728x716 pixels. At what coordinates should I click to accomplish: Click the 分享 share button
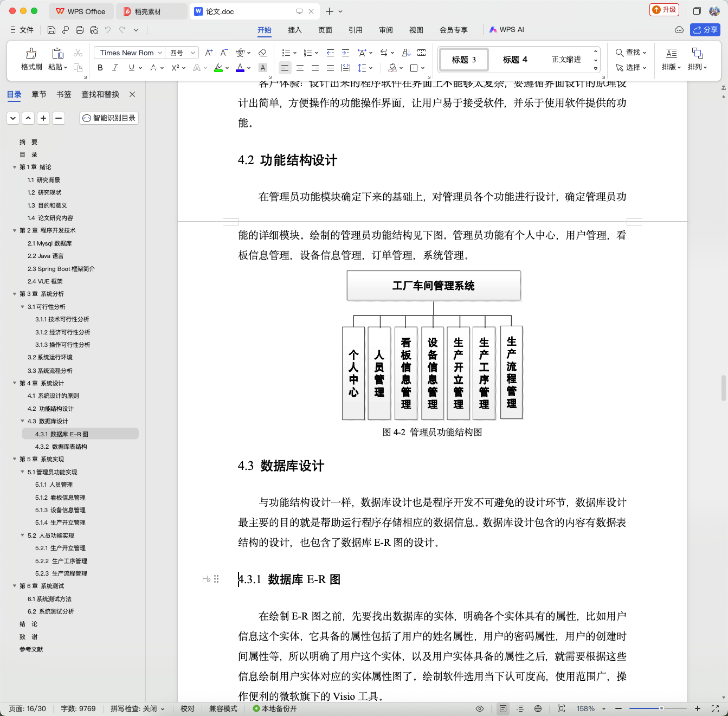tap(705, 30)
